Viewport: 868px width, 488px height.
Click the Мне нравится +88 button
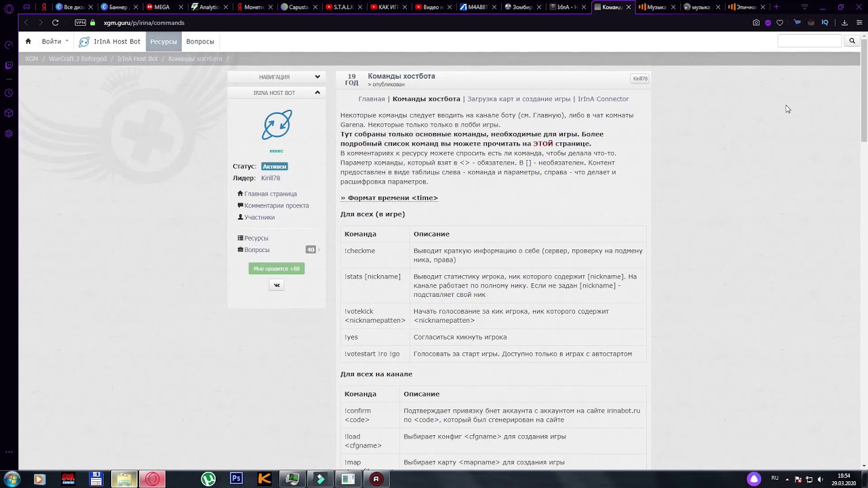(277, 269)
